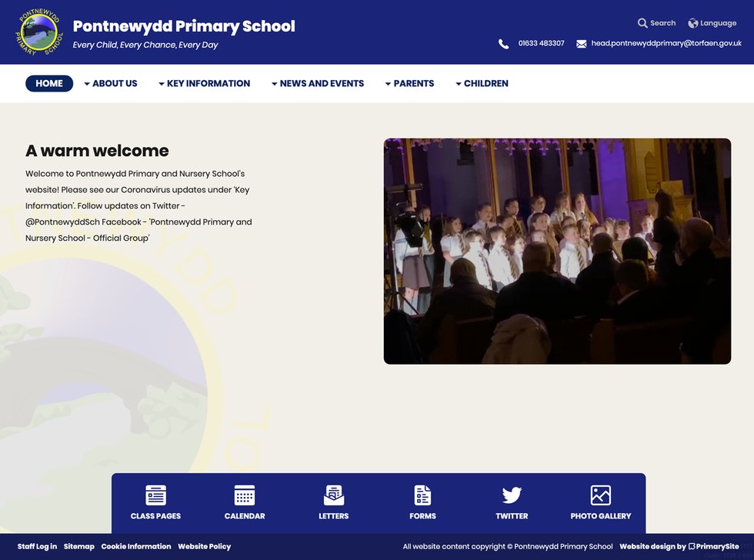
Task: Click the PHOTO GALLERY label
Action: coord(601,516)
